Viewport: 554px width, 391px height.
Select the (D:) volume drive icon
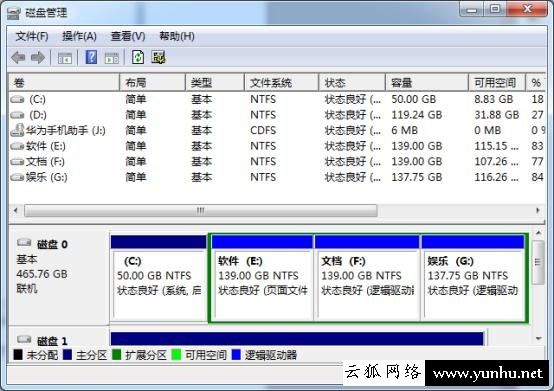tap(17, 115)
